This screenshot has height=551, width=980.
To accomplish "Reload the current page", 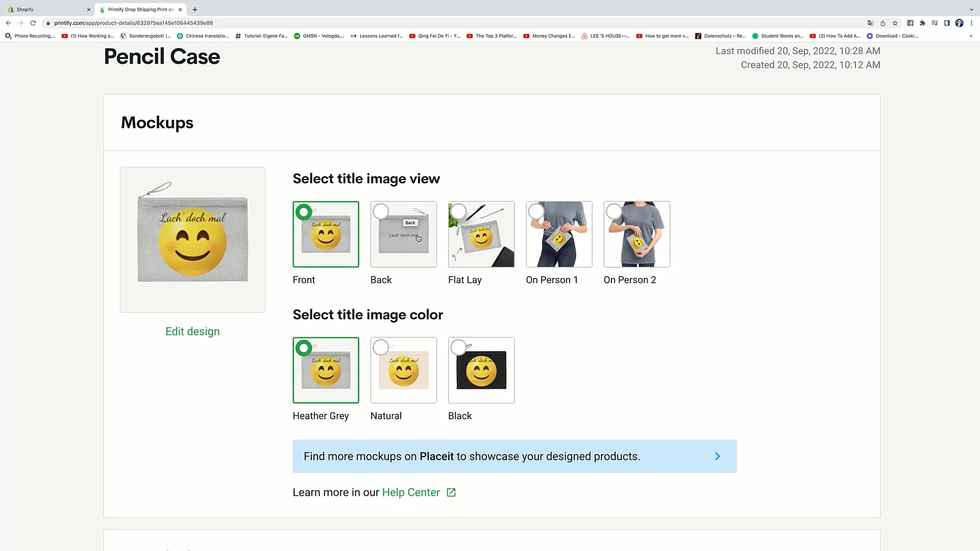I will 33,23.
